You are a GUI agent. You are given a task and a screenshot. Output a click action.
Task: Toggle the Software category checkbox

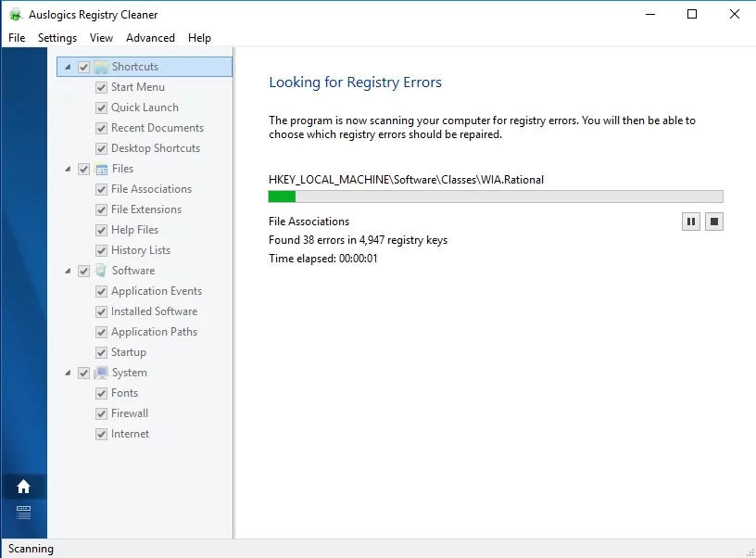tap(84, 271)
